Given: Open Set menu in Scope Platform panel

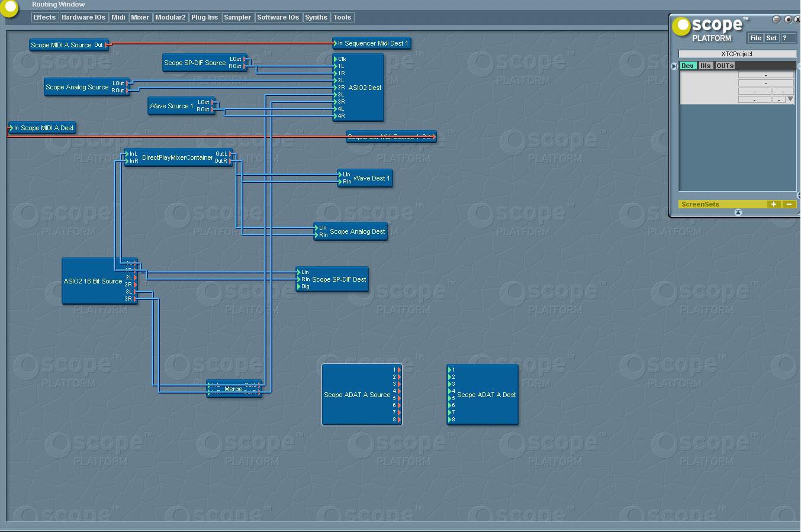Looking at the screenshot, I should [771, 38].
